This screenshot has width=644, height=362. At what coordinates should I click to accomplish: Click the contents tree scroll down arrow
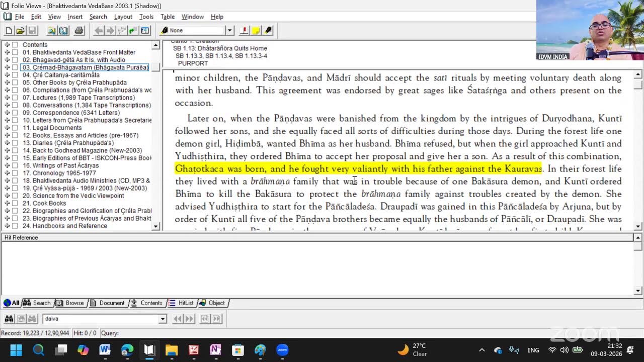pos(155,226)
